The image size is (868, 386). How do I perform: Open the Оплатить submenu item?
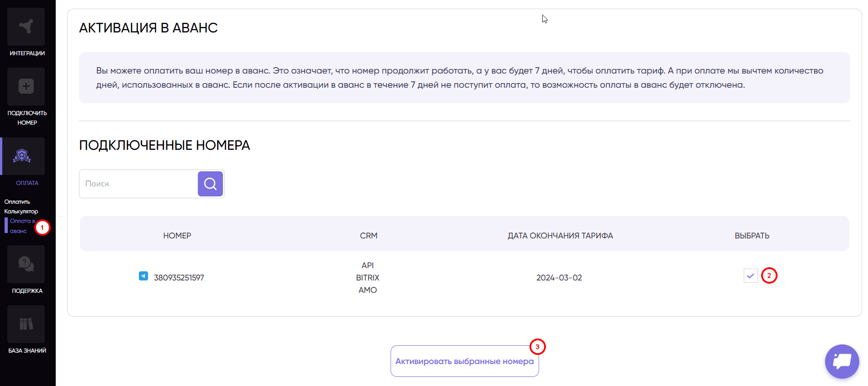click(x=17, y=202)
